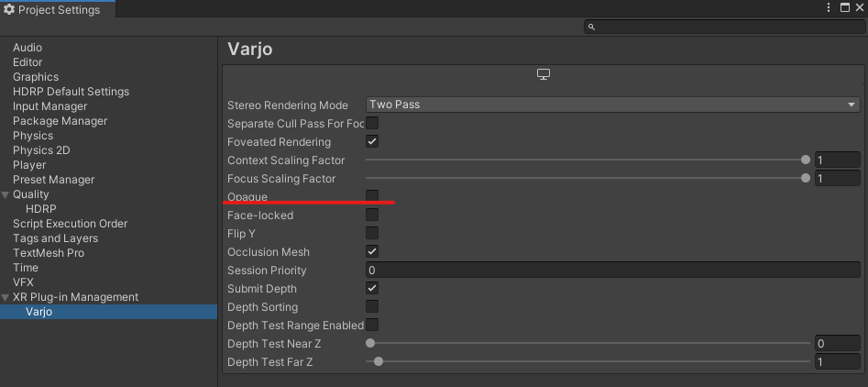
Task: Enable Depth Test Range checkbox
Action: tap(372, 325)
